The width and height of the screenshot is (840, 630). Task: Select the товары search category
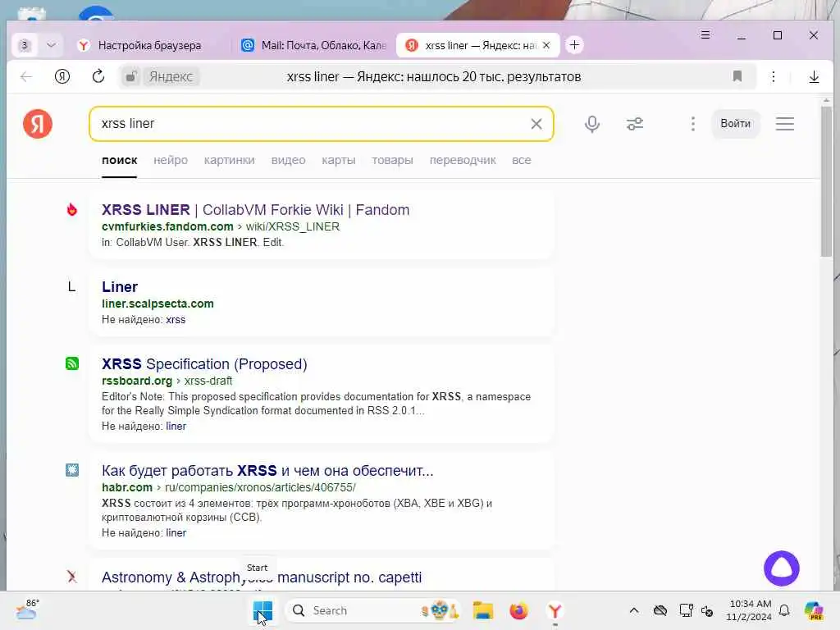click(x=392, y=160)
